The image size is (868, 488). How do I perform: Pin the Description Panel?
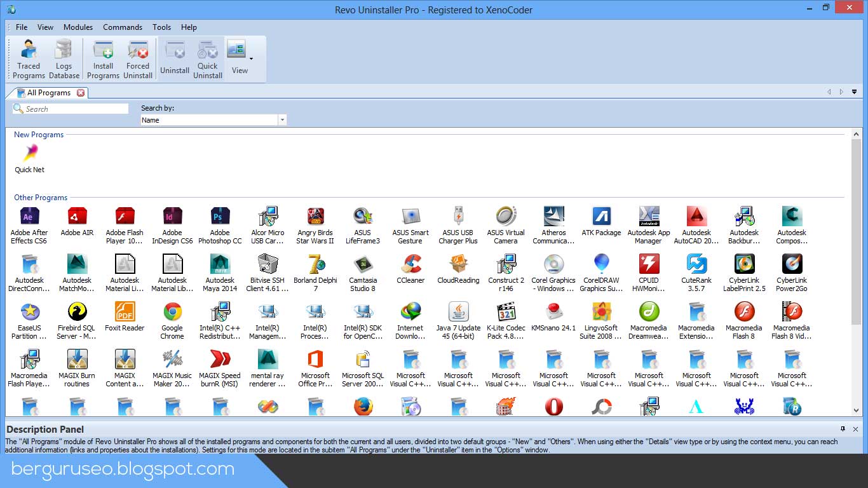coord(843,429)
